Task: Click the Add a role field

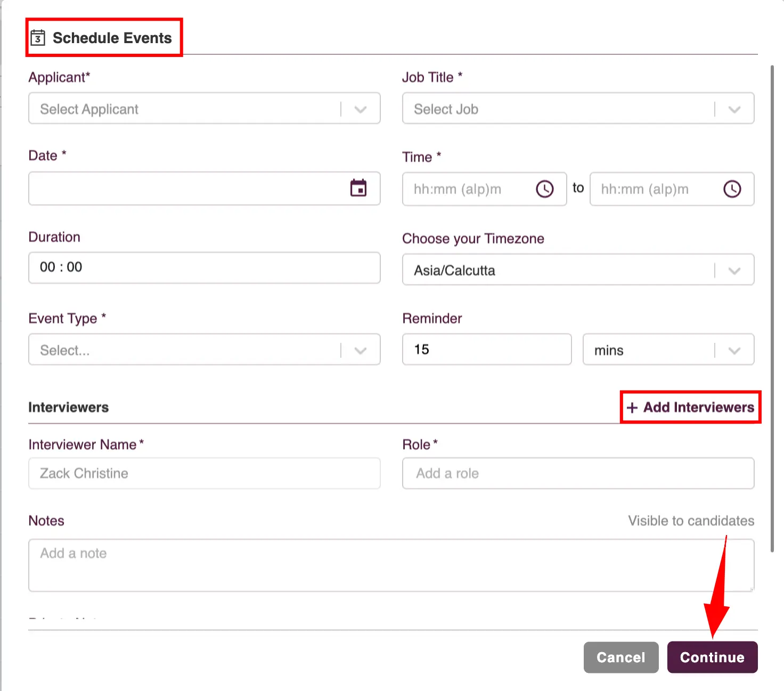Action: click(x=578, y=473)
